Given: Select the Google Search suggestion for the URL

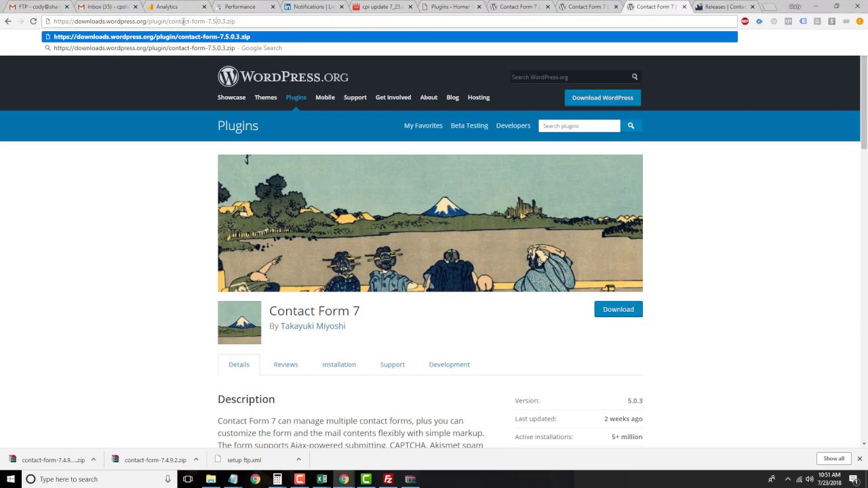Looking at the screenshot, I should point(389,48).
